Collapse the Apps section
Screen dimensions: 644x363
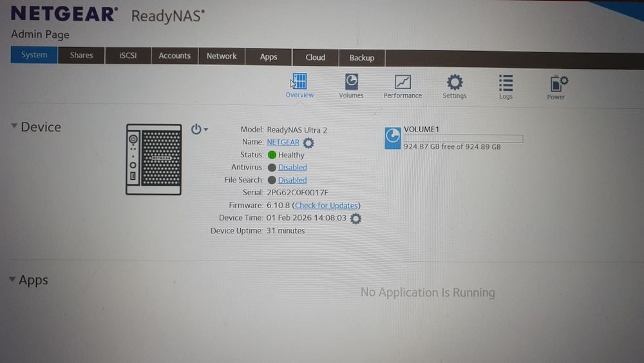12,279
